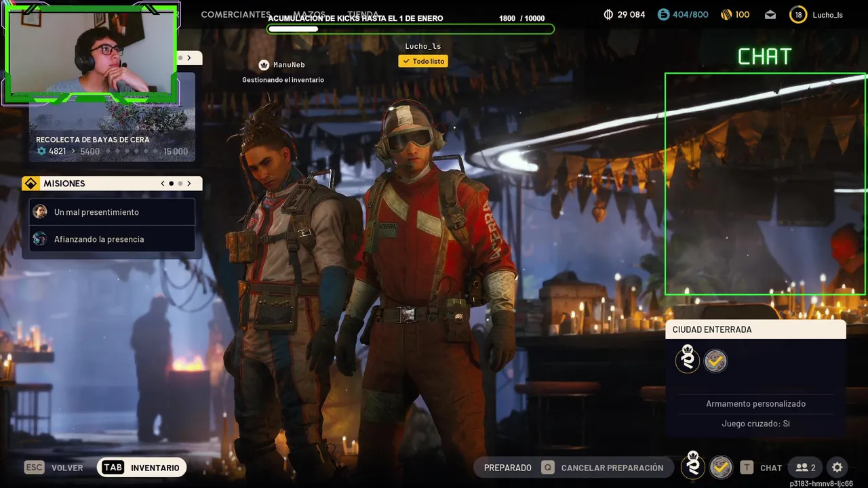Click the 1800 / 10000 kicks counter
This screenshot has width=868, height=488.
click(x=521, y=18)
